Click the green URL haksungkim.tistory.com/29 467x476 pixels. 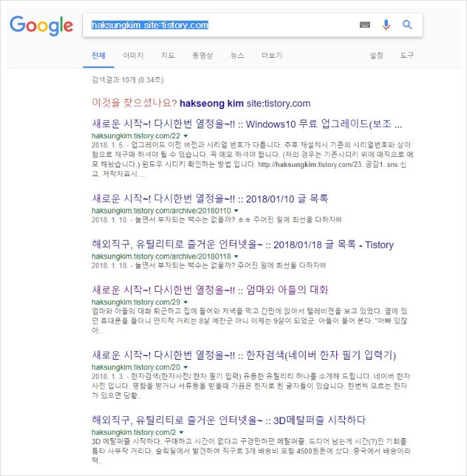click(x=136, y=302)
